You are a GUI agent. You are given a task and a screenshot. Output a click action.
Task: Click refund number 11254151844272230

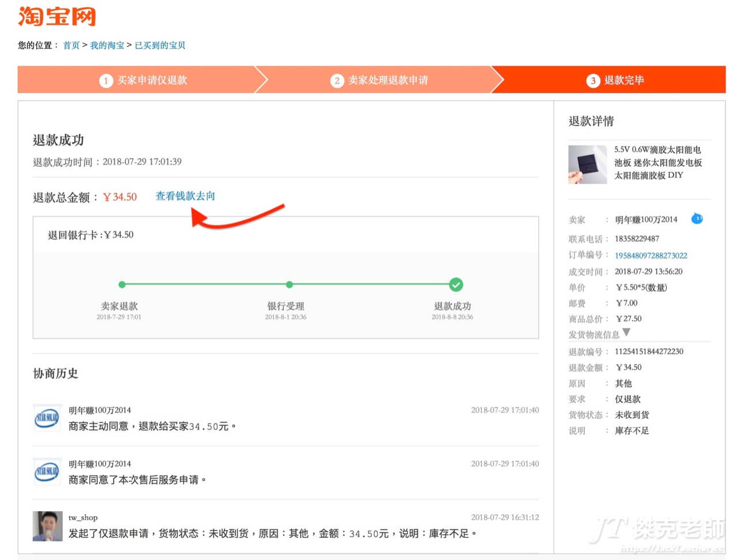(649, 352)
